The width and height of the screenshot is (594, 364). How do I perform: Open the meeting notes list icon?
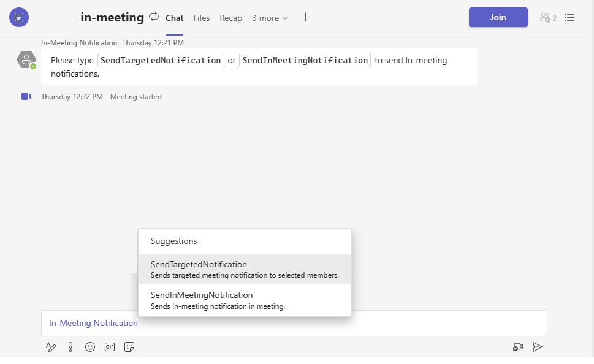(569, 18)
